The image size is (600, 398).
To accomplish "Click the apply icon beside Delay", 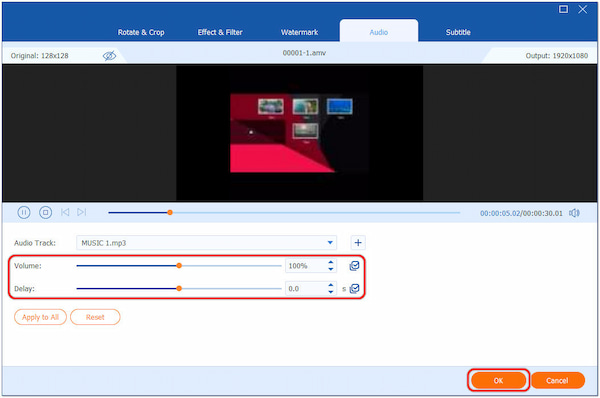I will tap(354, 289).
